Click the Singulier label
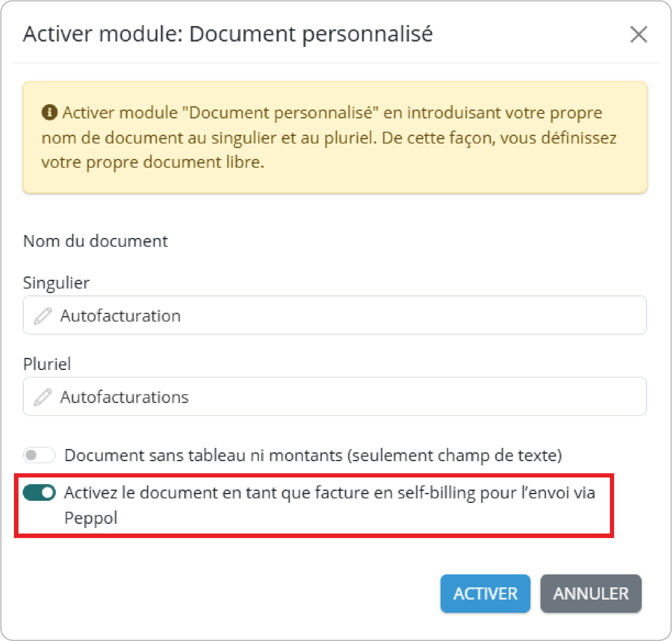This screenshot has width=672, height=641. click(56, 283)
